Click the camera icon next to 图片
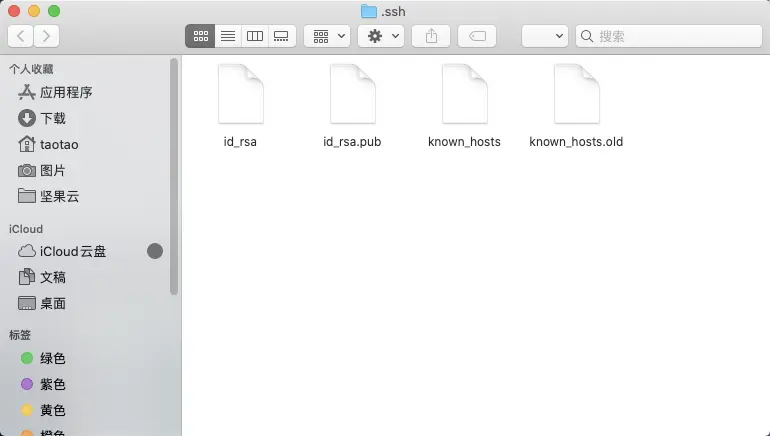The image size is (770, 436). (x=27, y=170)
